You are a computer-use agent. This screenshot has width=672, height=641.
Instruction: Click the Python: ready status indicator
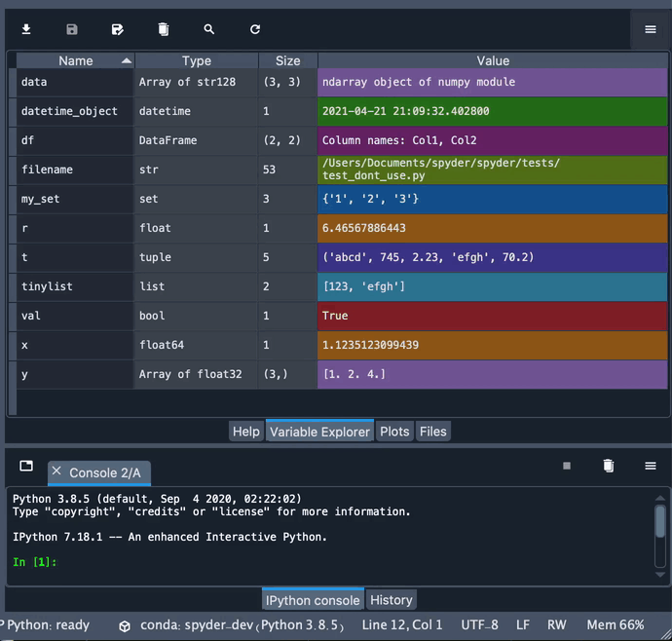tap(47, 625)
